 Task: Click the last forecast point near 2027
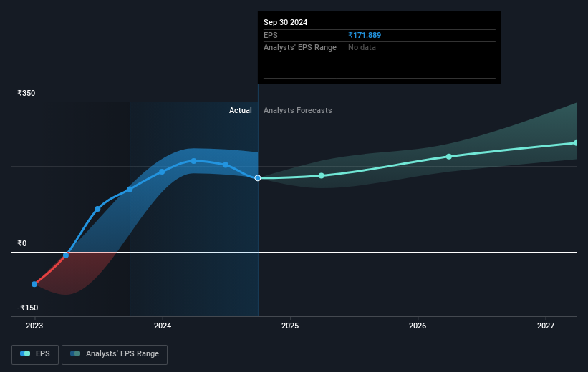[576, 143]
